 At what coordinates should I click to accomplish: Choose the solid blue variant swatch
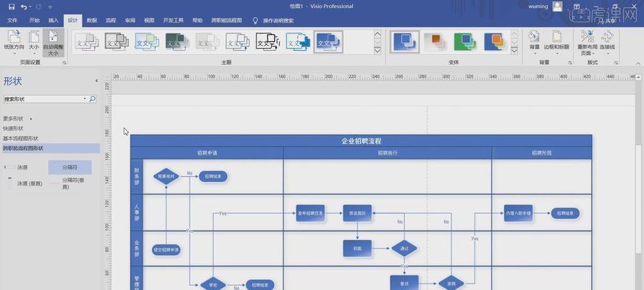(404, 42)
